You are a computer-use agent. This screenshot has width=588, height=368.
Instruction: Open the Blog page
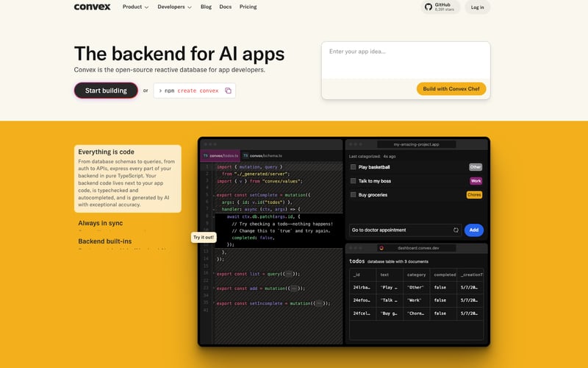tap(206, 7)
